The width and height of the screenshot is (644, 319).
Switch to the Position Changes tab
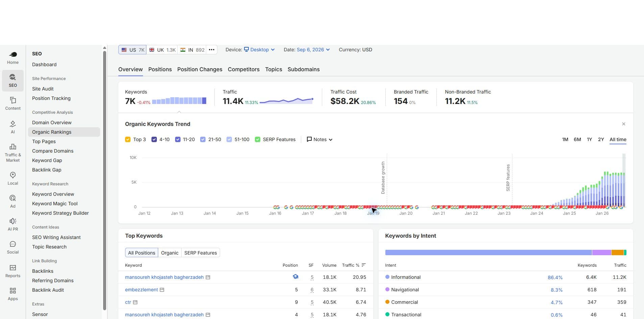(x=200, y=69)
